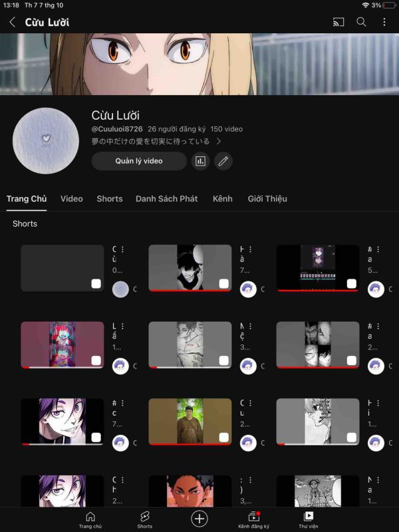The height and width of the screenshot is (532, 399).
Task: Tap the Cast to device icon
Action: [x=338, y=23]
